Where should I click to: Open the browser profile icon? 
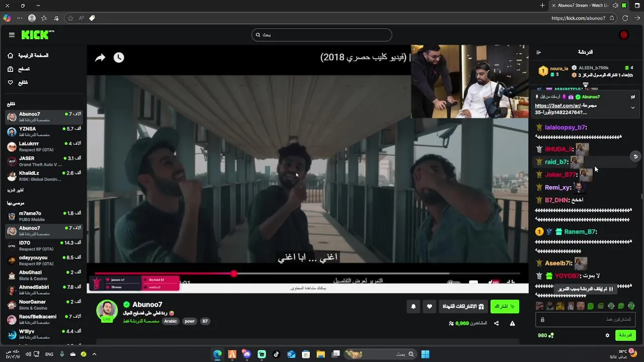(32, 18)
